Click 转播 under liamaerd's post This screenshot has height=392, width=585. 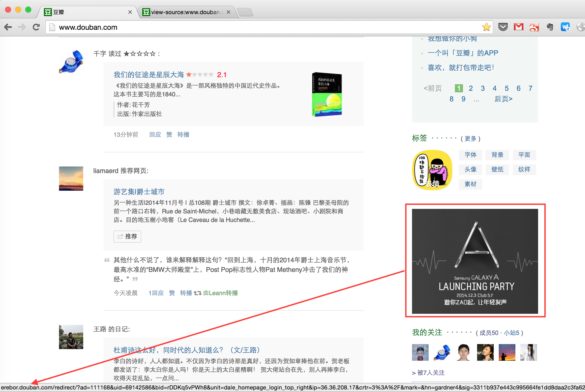pos(186,293)
